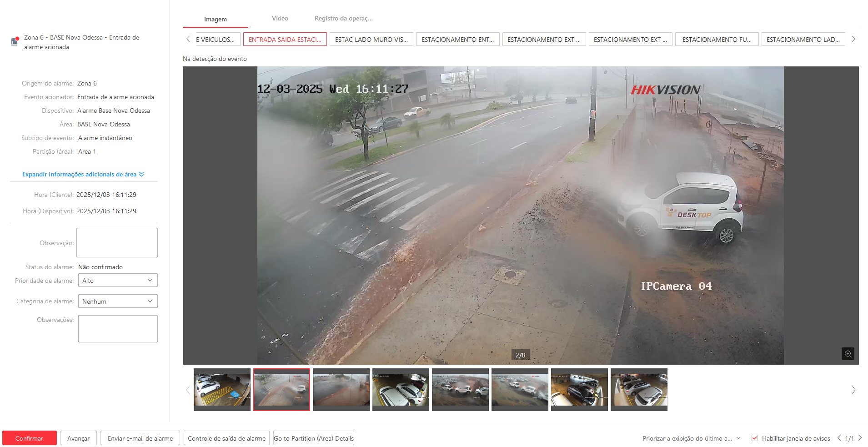Click the alarm zone icon in header
This screenshot has height=447, width=868.
[x=15, y=41]
